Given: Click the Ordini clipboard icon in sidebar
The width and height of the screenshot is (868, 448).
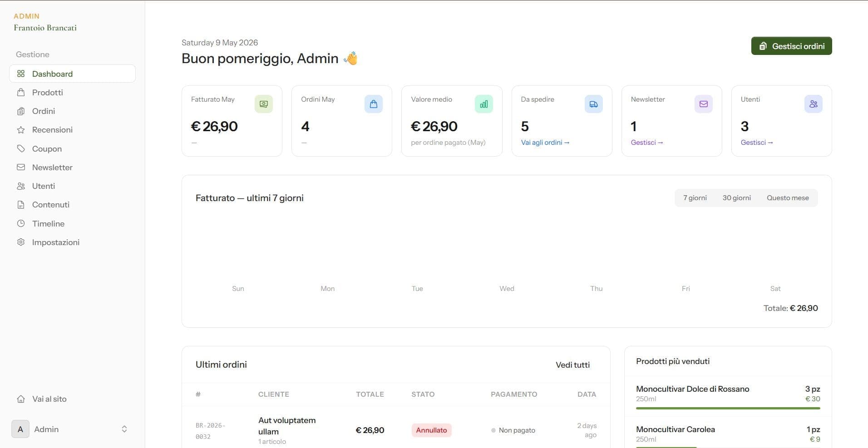Looking at the screenshot, I should 21,111.
